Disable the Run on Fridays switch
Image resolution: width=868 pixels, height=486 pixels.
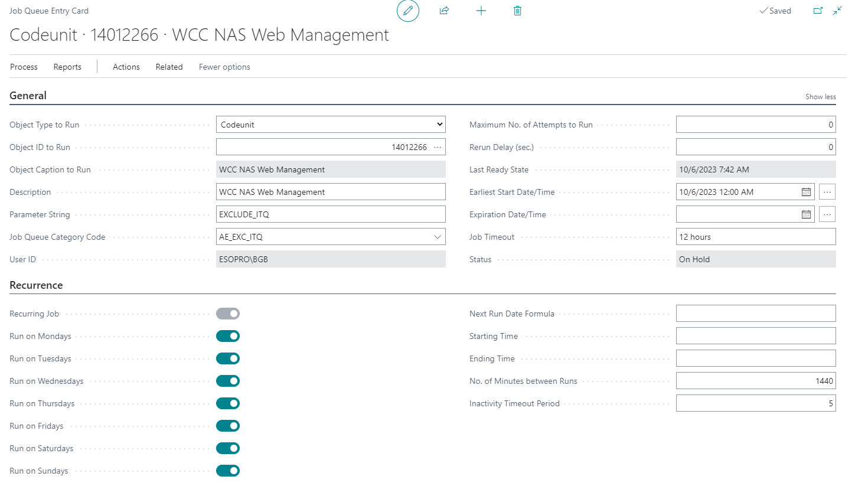coord(228,426)
